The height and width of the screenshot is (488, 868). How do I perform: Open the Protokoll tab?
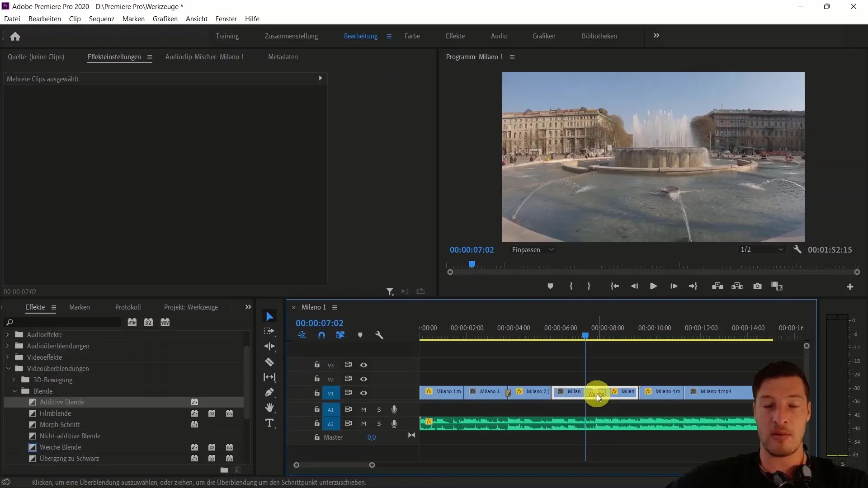pos(128,307)
